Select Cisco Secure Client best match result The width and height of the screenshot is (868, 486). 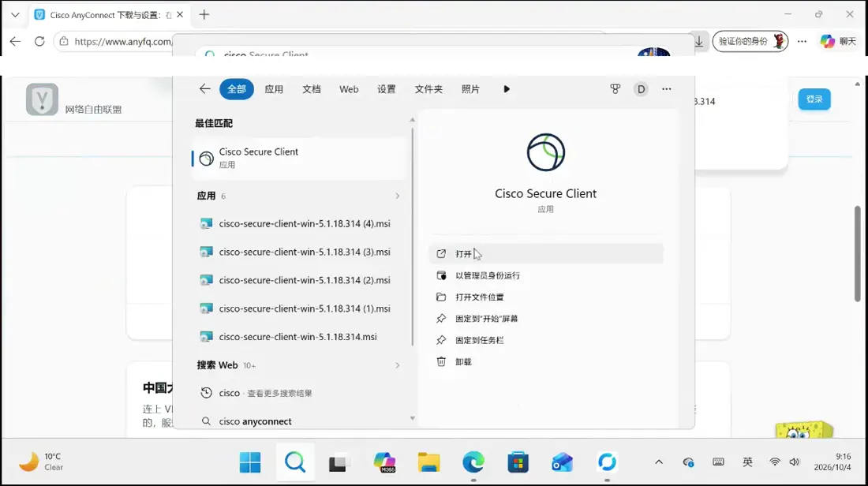click(x=299, y=158)
